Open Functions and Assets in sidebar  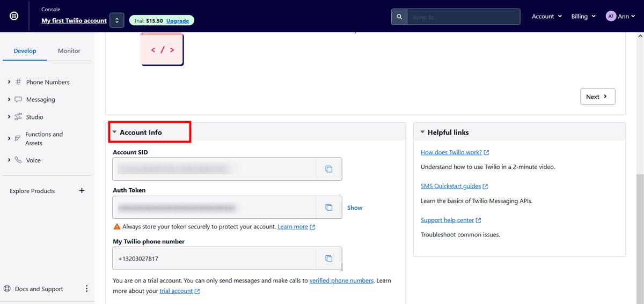[x=44, y=138]
